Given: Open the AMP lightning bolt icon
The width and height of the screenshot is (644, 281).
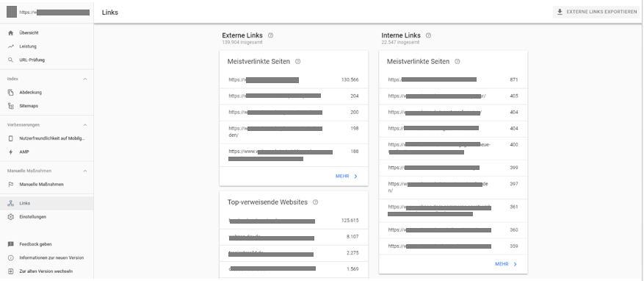Looking at the screenshot, I should pos(11,152).
